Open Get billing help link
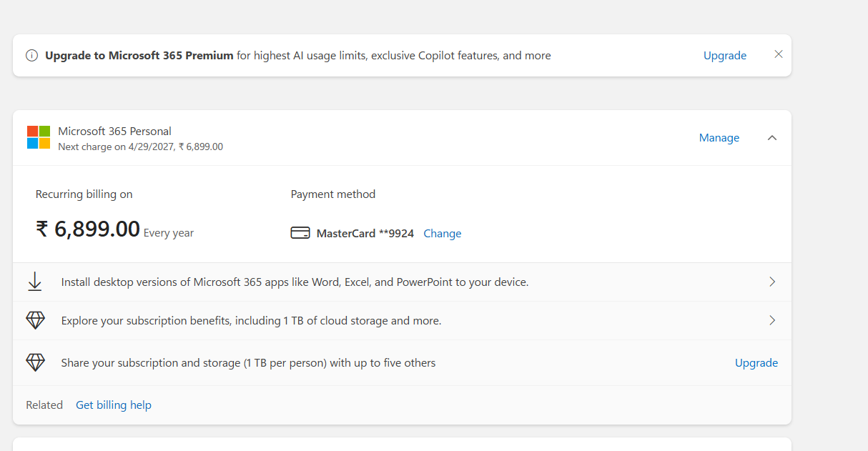This screenshot has width=868, height=451. point(114,405)
